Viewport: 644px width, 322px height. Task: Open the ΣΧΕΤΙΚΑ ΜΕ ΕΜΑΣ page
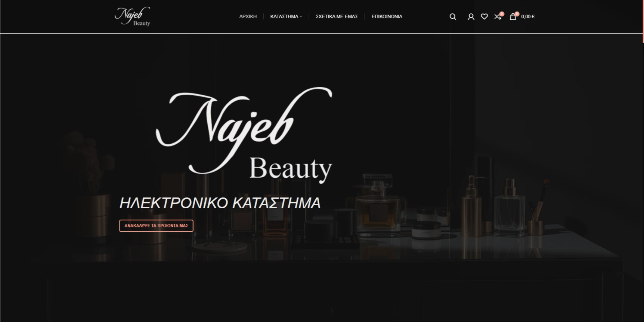point(337,16)
